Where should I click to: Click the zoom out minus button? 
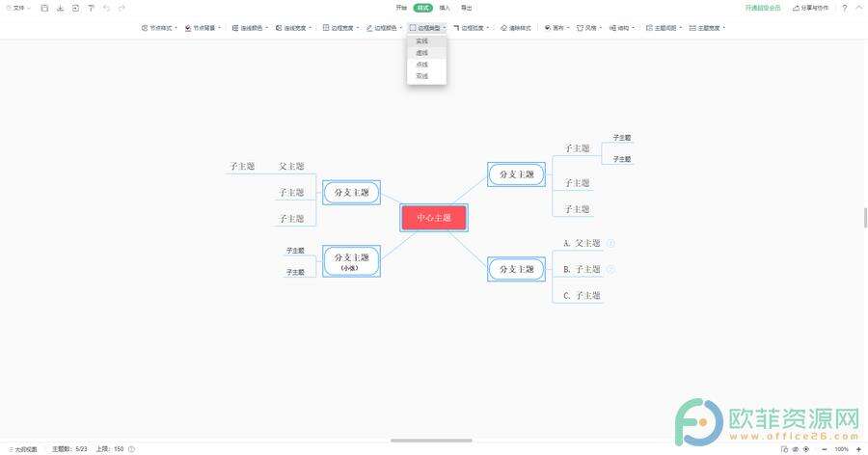(x=825, y=449)
